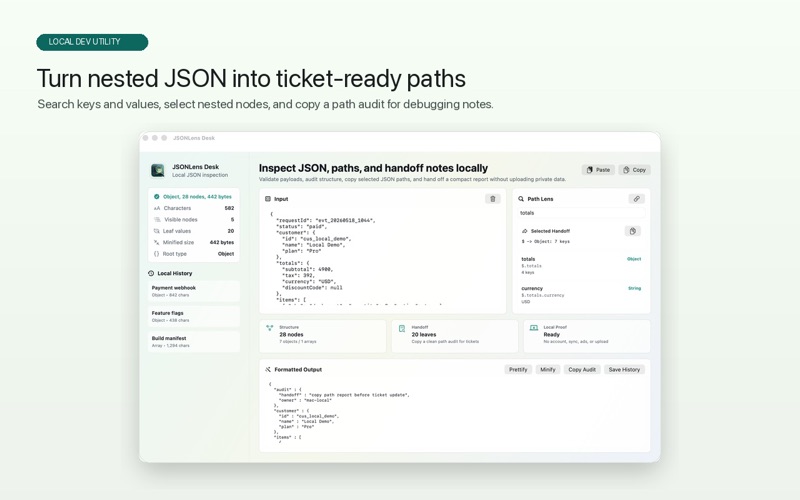Click the Structure card tree icon
Screen dimensions: 800x500
coord(270,328)
